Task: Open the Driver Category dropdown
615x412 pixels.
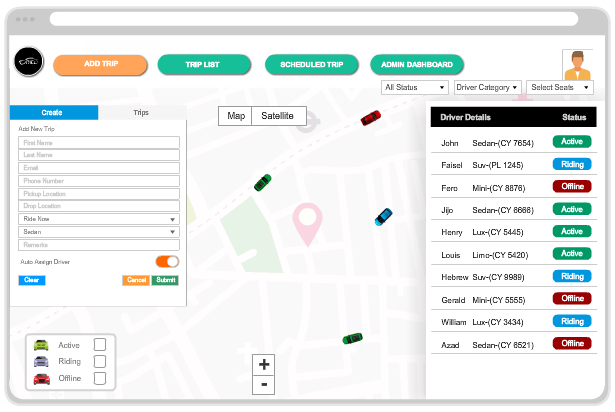Action: coord(487,87)
